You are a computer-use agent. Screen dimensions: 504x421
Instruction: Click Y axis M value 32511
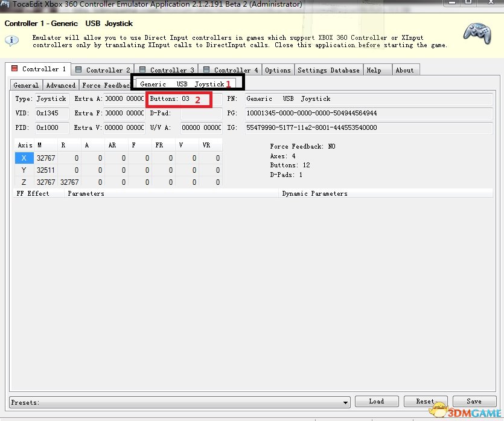[x=46, y=170]
